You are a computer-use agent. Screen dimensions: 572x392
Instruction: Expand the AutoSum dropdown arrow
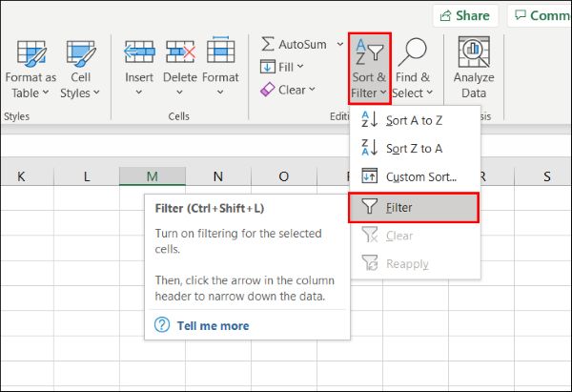(x=340, y=44)
